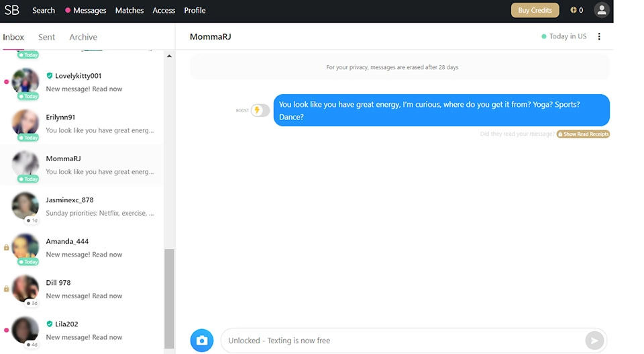The image size is (644, 354).
Task: Click the lock icon beside Amanda_444
Action: [x=7, y=247]
